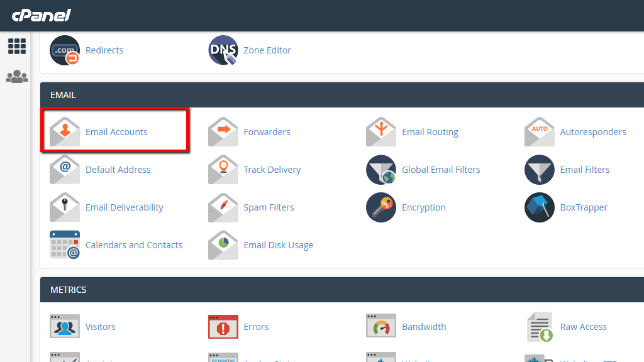Click the BoxTrapper icon

tap(539, 207)
